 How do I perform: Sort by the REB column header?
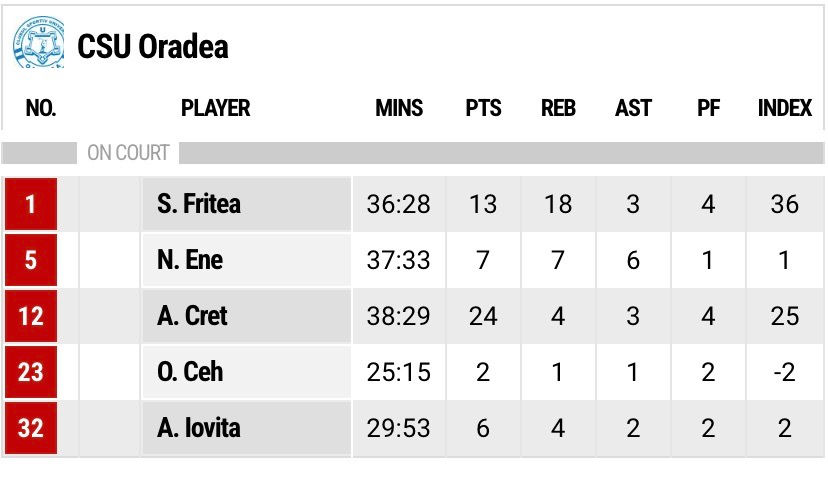click(558, 108)
